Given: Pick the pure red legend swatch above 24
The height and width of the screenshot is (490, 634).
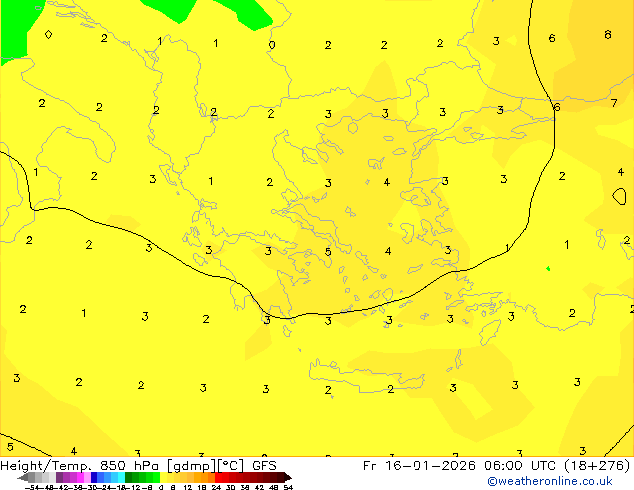Looking at the screenshot, I should click(218, 477).
